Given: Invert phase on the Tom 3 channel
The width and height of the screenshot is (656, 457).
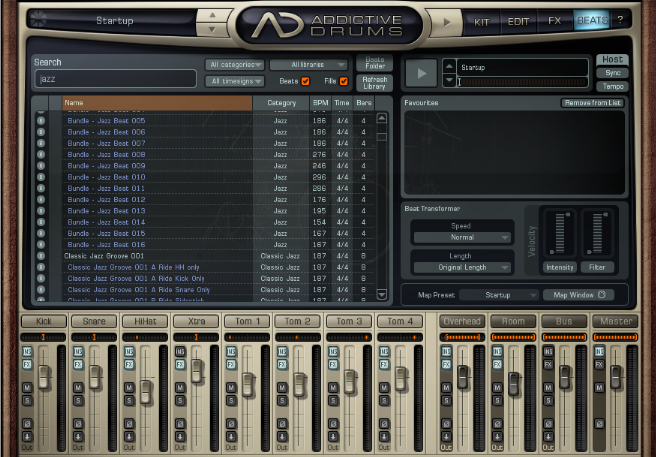Looking at the screenshot, I should 333,424.
